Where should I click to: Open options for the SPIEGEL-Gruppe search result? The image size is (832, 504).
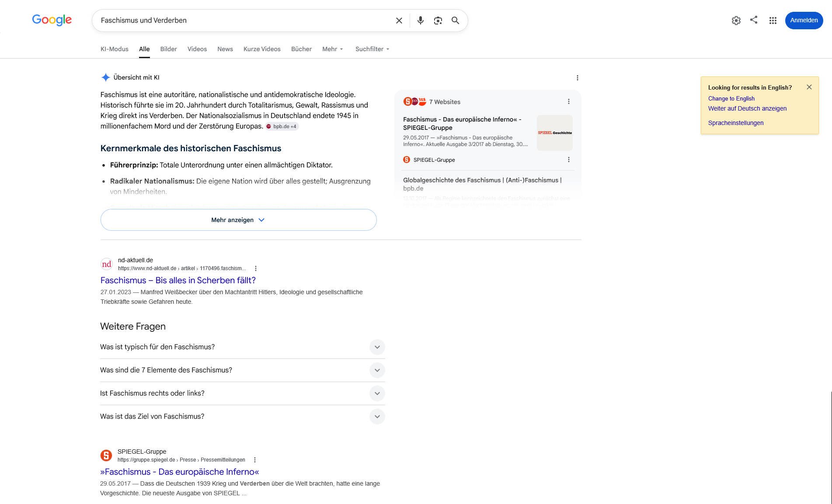(255, 460)
